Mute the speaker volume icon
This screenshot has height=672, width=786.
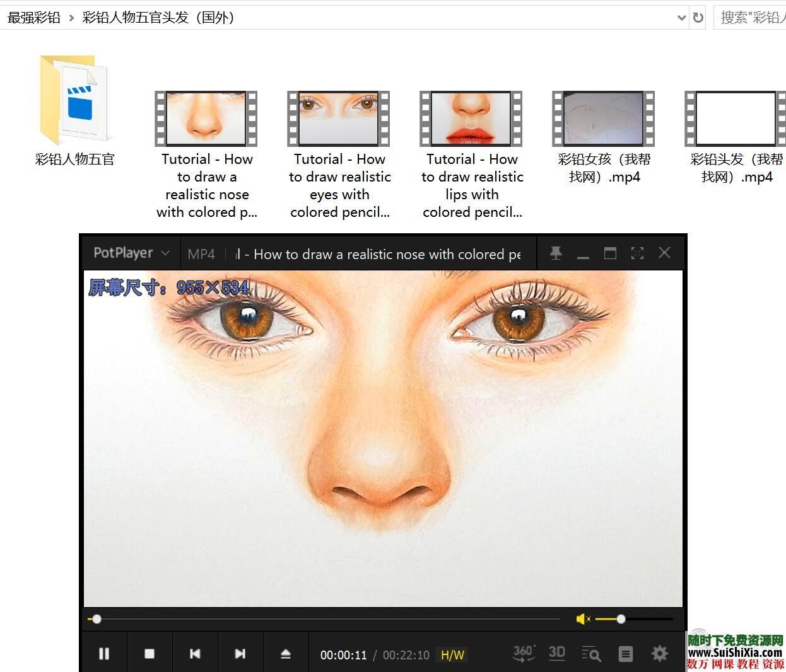[583, 619]
